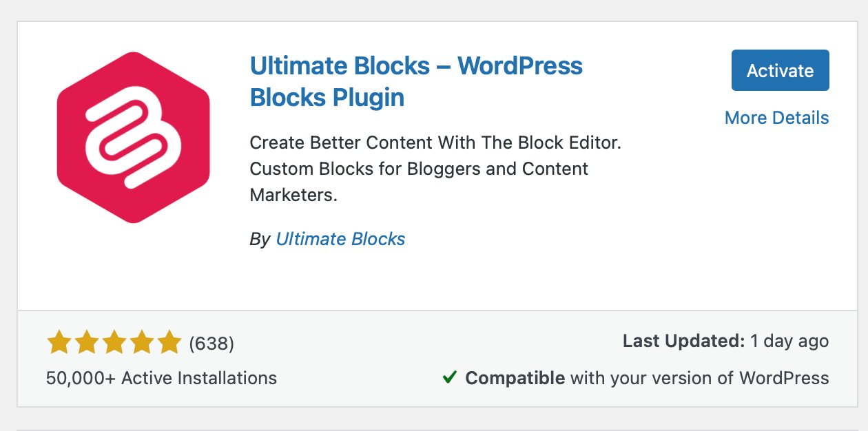Click the middle star in the rating
Viewport: 868px width, 431px height.
click(113, 341)
